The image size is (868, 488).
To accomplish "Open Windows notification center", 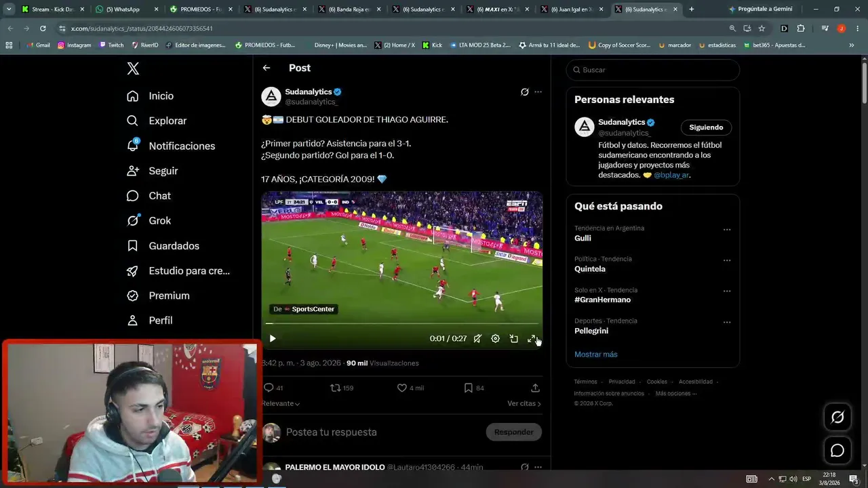I will click(853, 479).
